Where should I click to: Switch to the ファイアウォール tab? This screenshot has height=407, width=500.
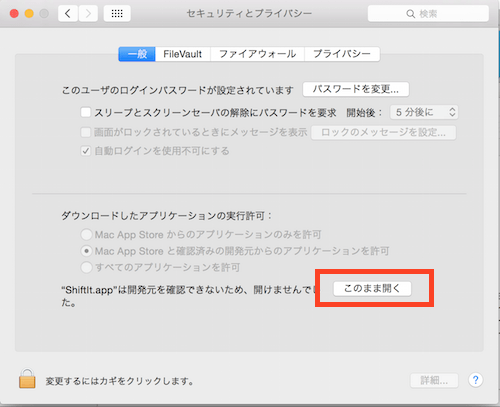click(x=257, y=54)
